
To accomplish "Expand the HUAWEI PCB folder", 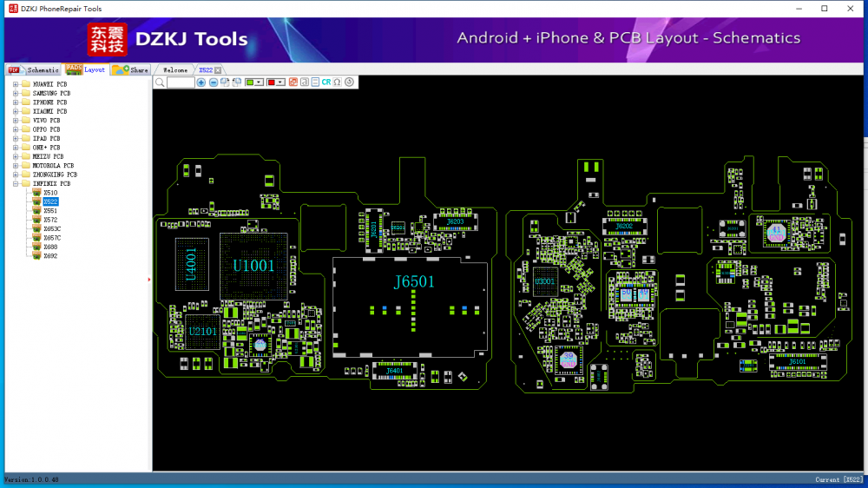I will [16, 84].
